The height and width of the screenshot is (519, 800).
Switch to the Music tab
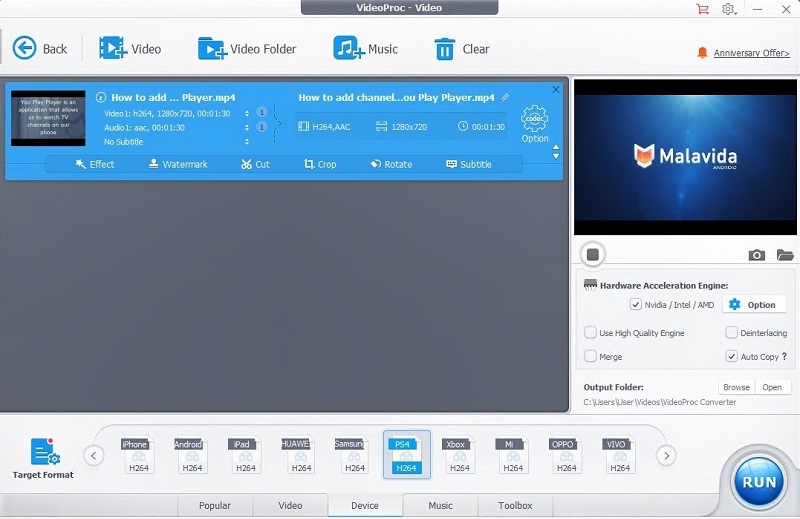coord(440,505)
